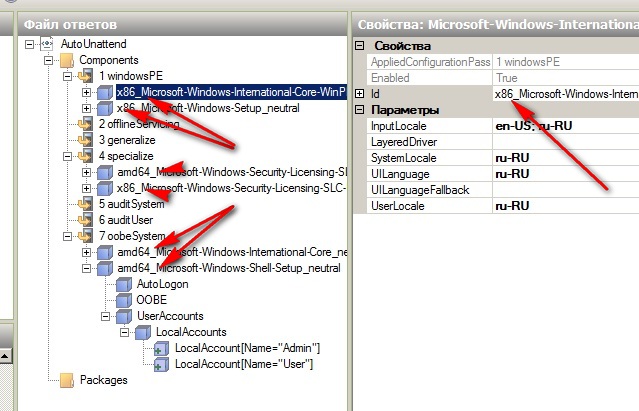Click the 3 generalize pass icon
This screenshot has width=639, height=411.
click(85, 140)
